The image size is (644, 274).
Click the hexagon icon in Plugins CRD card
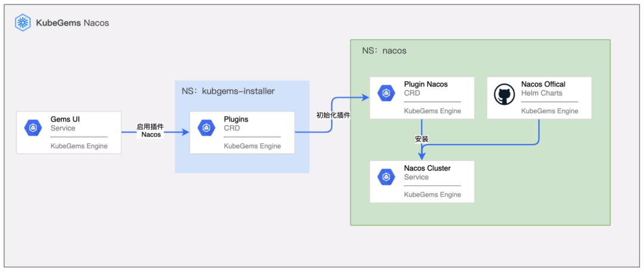206,129
